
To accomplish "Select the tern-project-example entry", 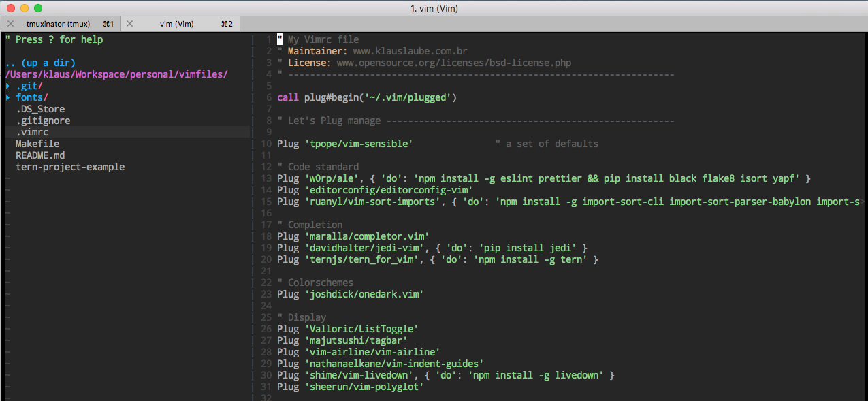I will click(70, 167).
